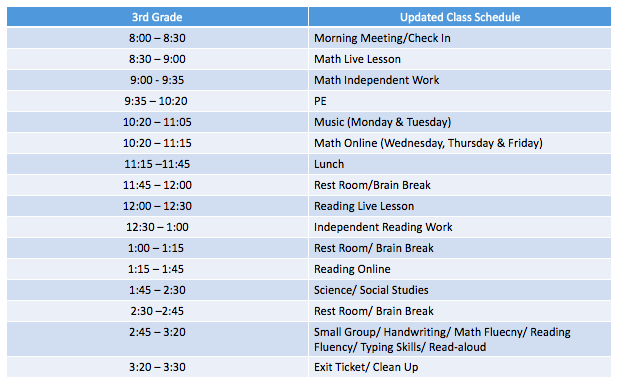This screenshot has height=384, width=619.
Task: Select the Lunch row entry
Action: pos(460,164)
